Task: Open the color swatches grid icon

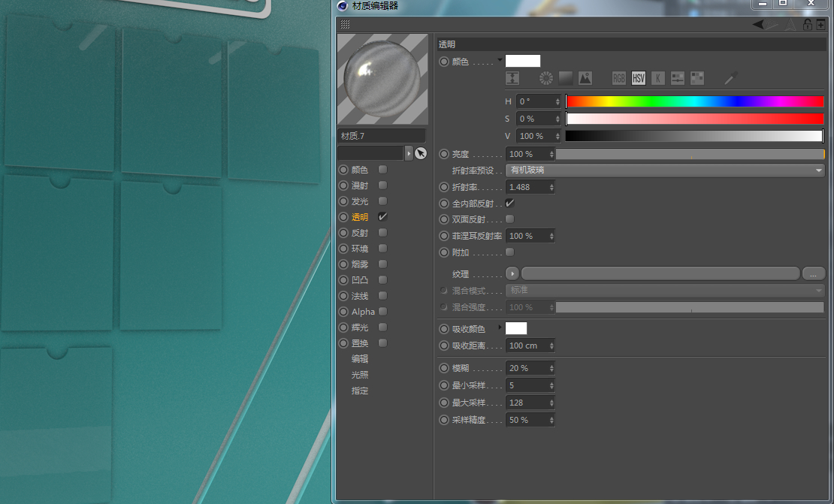Action: pos(697,78)
